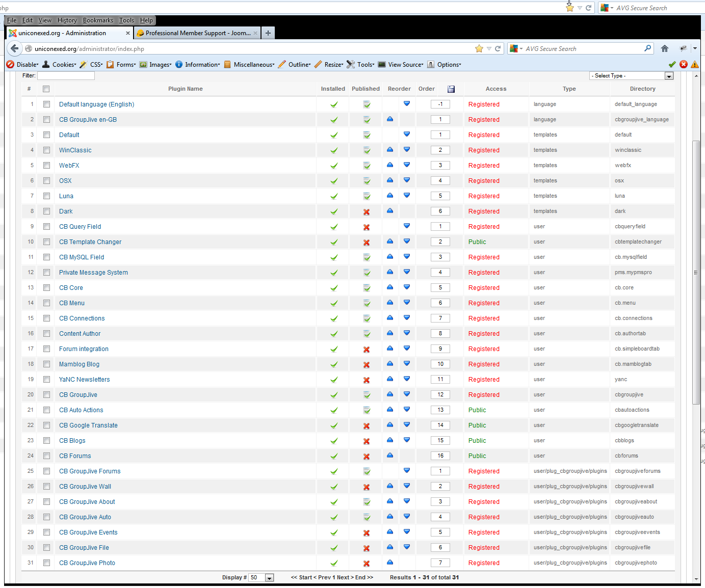Publish the Forum integration plugin
Viewport: 705px width, 588px height.
click(367, 350)
